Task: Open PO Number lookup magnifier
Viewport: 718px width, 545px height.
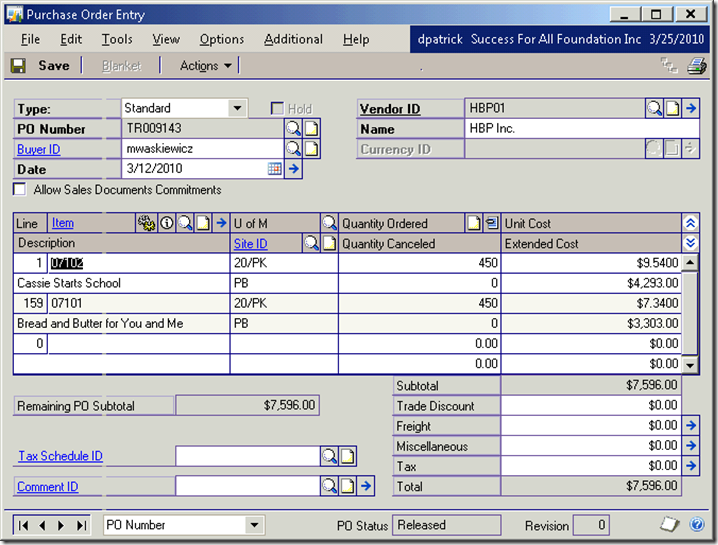Action: 294,129
